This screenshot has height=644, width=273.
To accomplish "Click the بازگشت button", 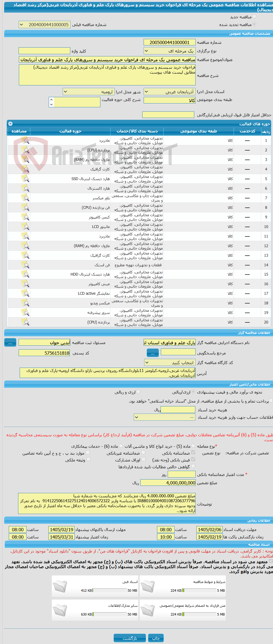I will point(130,638).
